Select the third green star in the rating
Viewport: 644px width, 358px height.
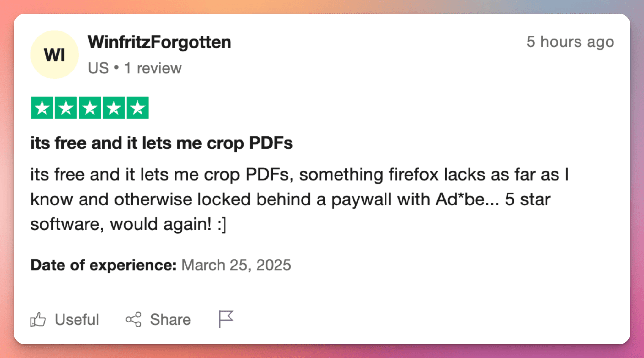(90, 108)
